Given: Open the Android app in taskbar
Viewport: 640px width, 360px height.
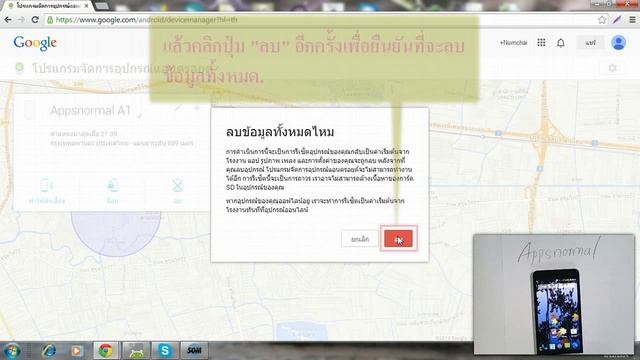Looking at the screenshot, I should (136, 351).
